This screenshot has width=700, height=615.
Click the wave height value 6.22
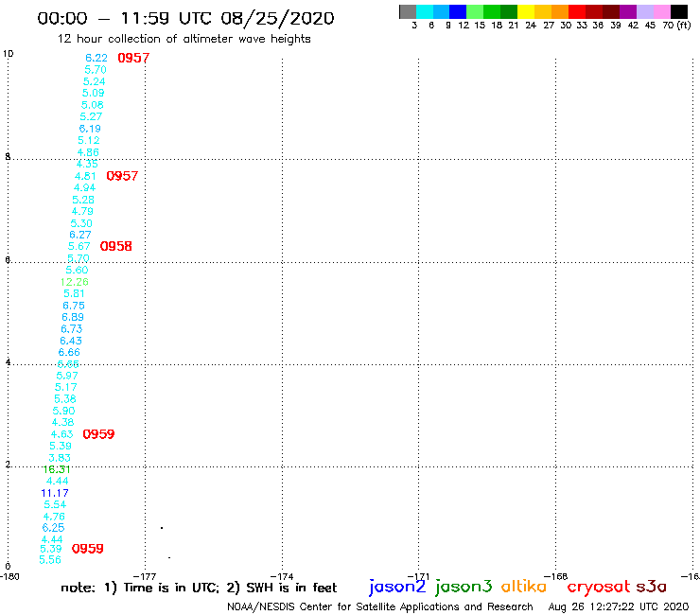[x=96, y=58]
